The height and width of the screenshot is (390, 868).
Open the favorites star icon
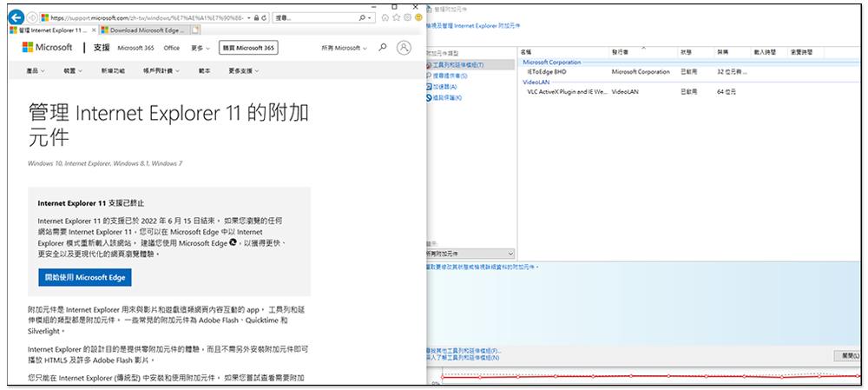[396, 17]
